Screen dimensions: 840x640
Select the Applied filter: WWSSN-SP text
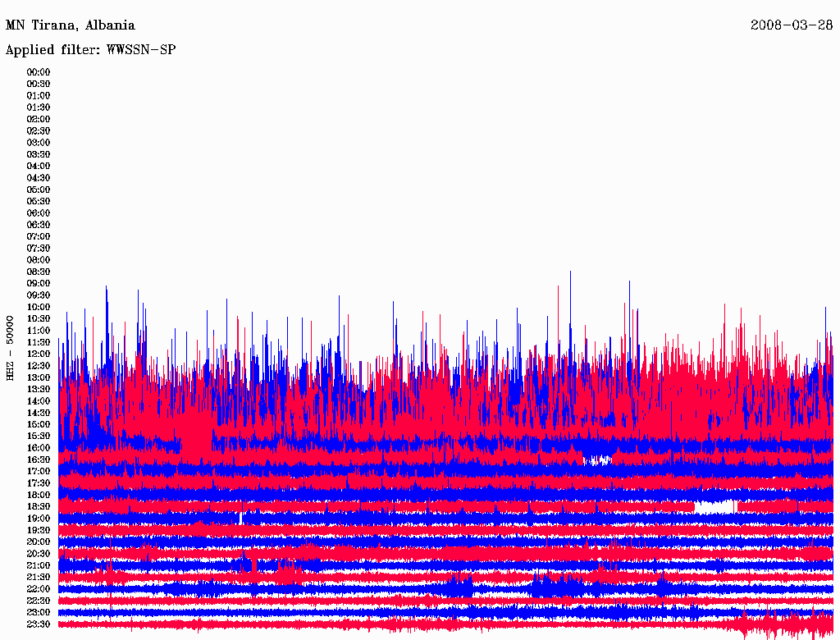90,50
